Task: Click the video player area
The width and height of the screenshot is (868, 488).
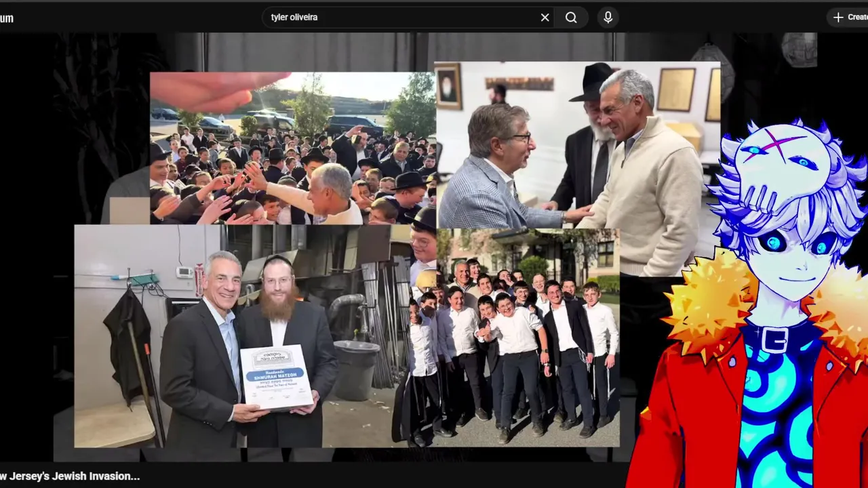Action: point(434,247)
